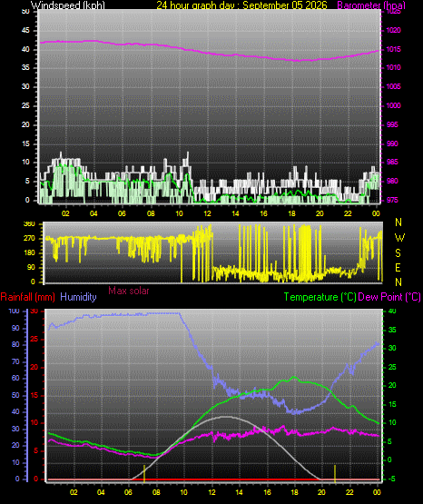The height and width of the screenshot is (504, 423).
Task: Click the Rainfall (mm) legend label
Action: [x=27, y=297]
